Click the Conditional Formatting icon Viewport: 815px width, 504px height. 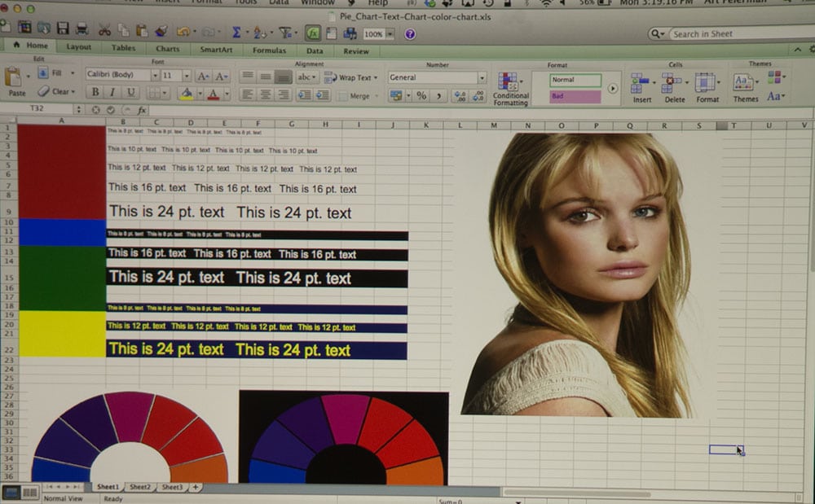click(508, 81)
